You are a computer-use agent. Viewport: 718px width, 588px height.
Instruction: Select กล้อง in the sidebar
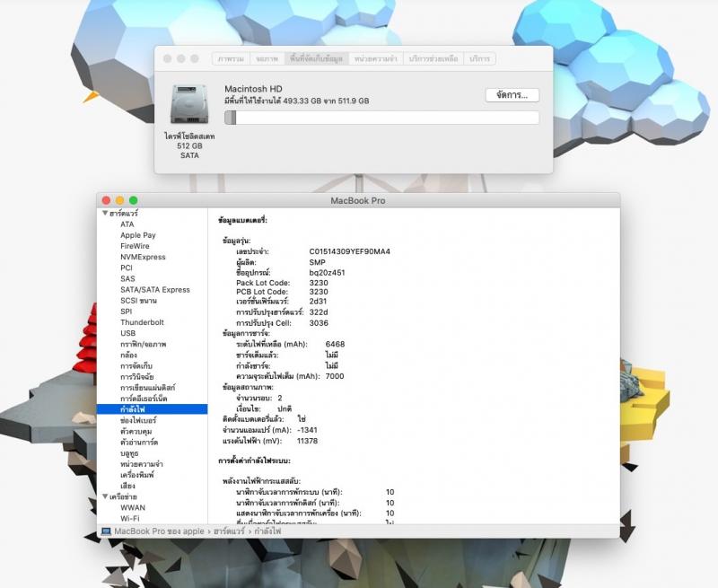tap(128, 355)
